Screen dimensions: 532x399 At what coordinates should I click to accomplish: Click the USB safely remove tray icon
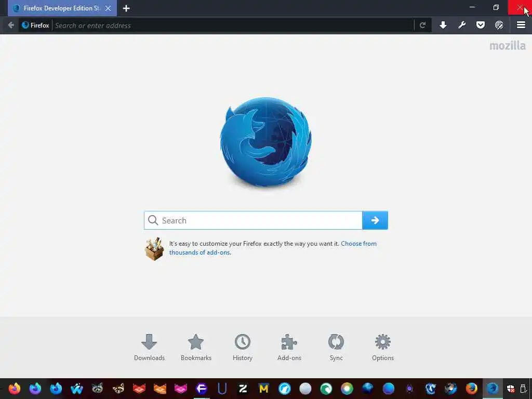coord(523,388)
